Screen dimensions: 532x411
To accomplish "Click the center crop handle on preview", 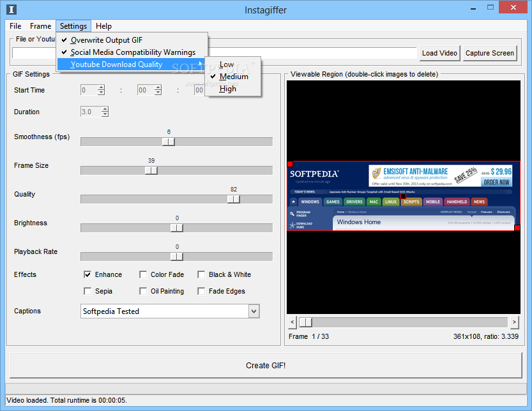I will (404, 196).
